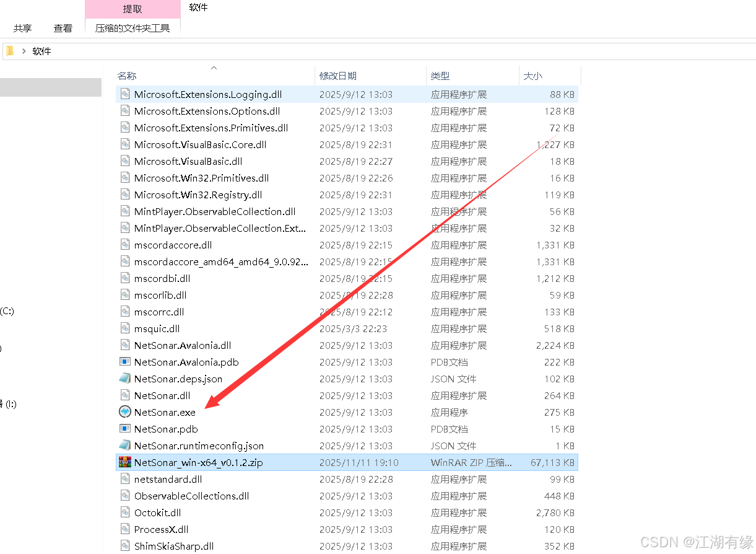Open the 查看 ribbon tab
The height and width of the screenshot is (554, 756).
63,28
